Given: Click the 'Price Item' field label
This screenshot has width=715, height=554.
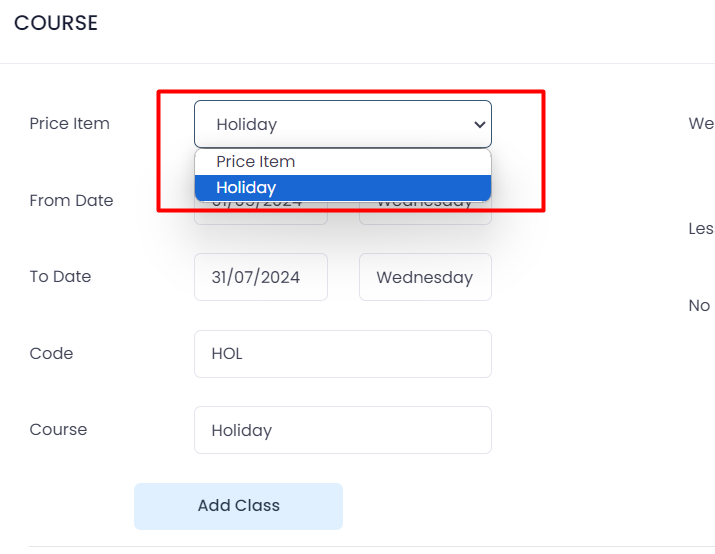Looking at the screenshot, I should 69,124.
